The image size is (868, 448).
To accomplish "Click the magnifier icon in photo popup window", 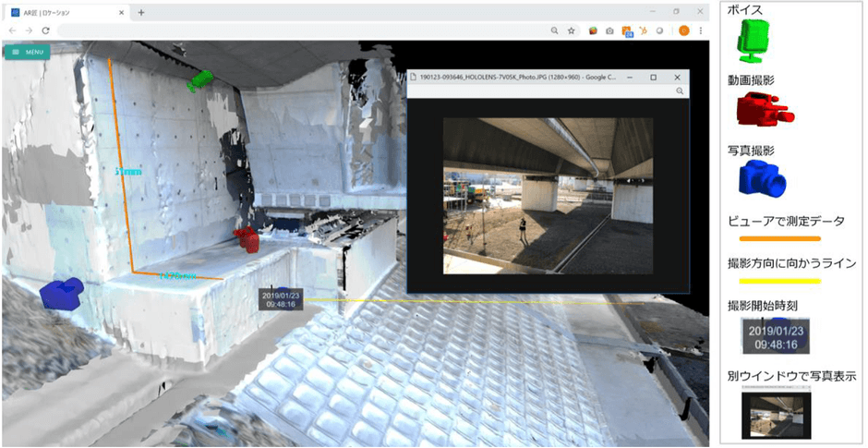I will pos(680,92).
